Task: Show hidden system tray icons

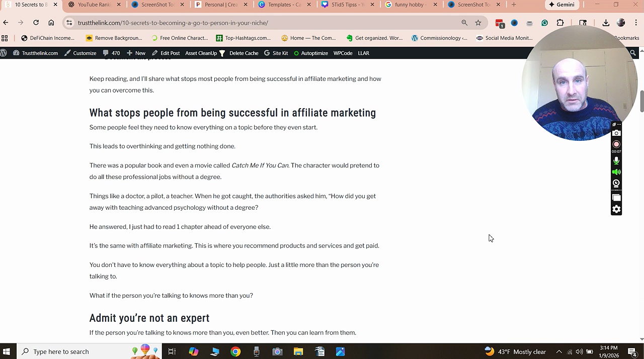Action: 558,351
